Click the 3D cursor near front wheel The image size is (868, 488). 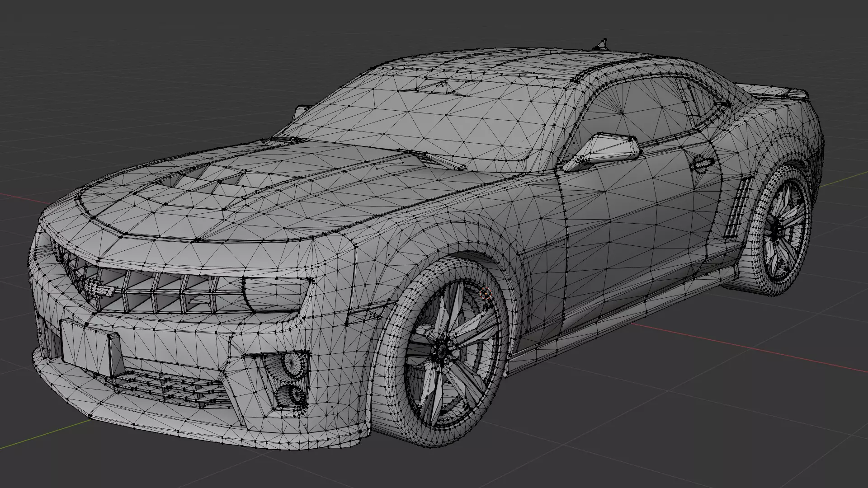click(486, 294)
